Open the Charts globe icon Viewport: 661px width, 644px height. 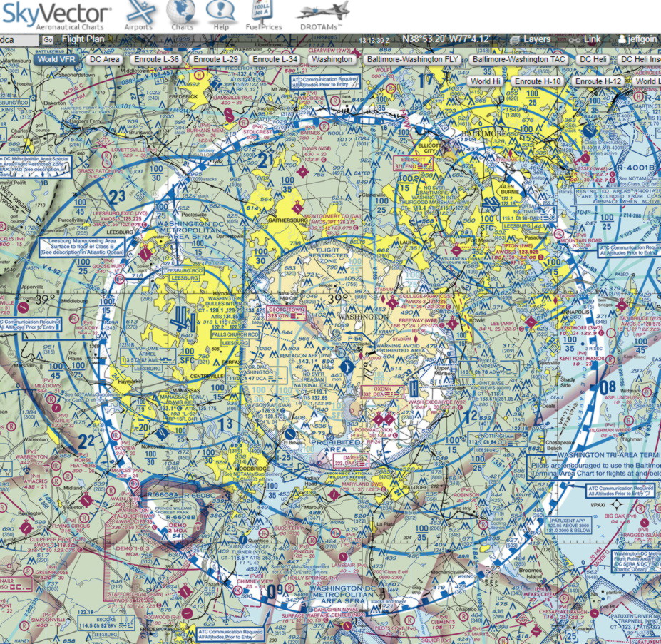(x=182, y=14)
